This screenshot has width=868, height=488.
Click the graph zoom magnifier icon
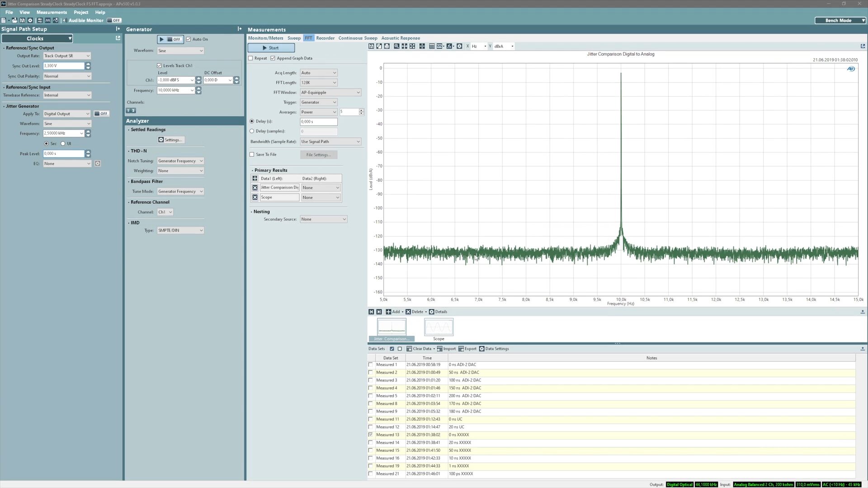[396, 46]
